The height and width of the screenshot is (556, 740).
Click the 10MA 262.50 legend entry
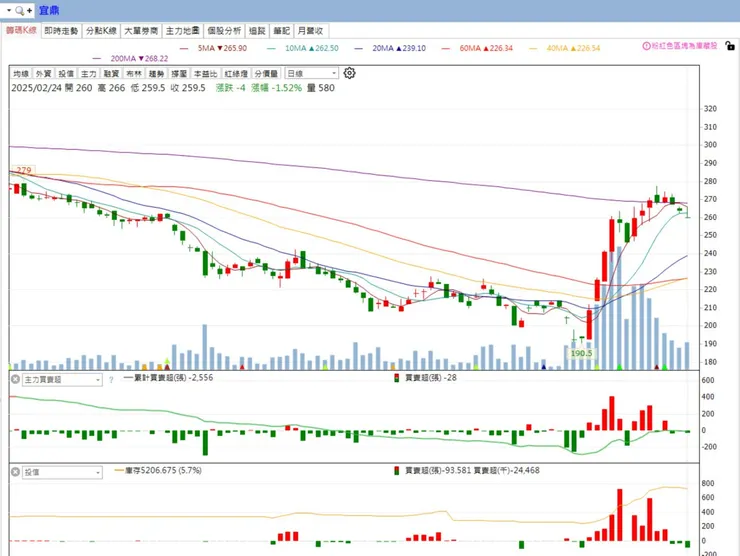[303, 48]
